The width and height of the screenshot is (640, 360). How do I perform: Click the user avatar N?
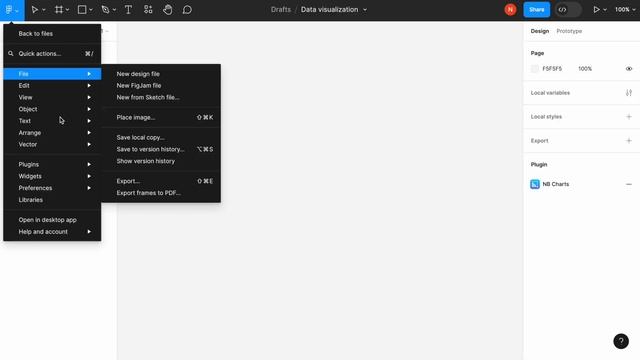pos(510,9)
